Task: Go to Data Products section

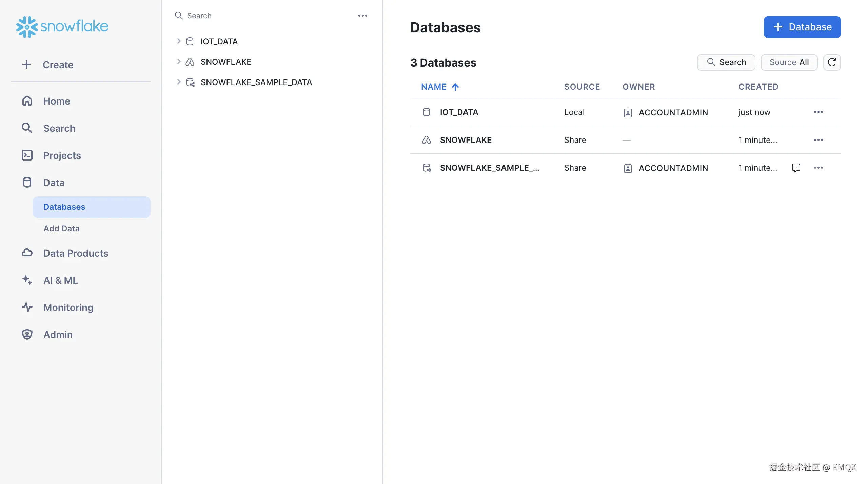Action: point(76,253)
